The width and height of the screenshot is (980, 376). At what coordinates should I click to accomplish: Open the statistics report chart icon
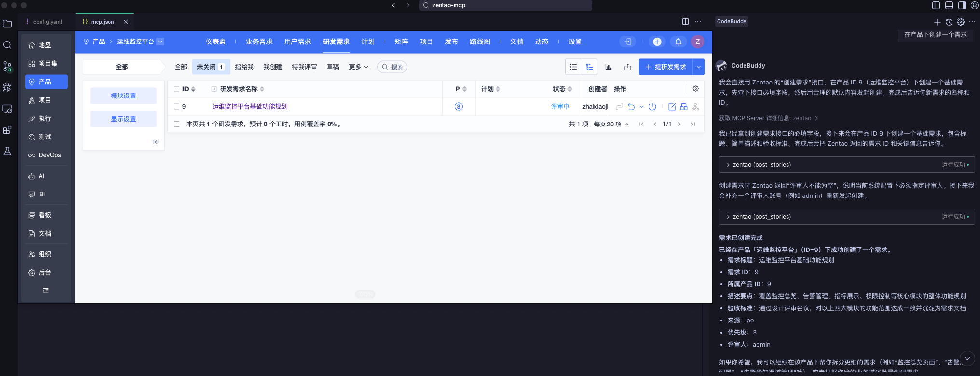[x=608, y=67]
